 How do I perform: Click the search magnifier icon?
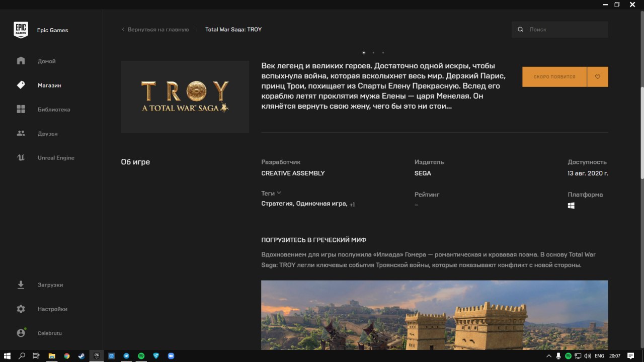520,30
